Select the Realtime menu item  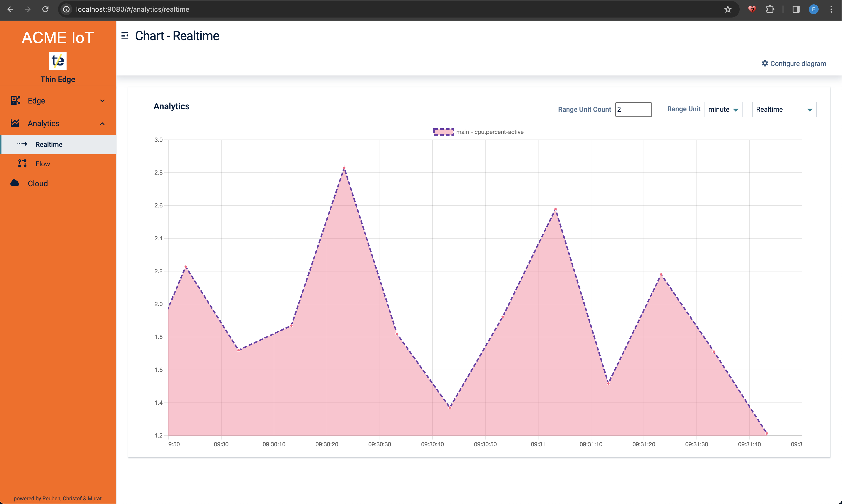[x=49, y=144]
